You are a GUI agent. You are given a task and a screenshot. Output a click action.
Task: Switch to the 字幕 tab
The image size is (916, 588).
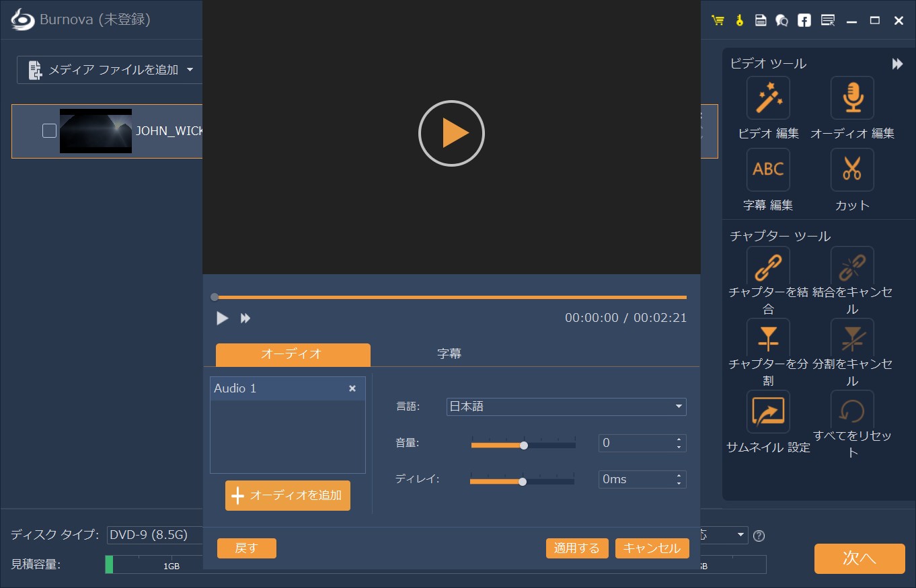tap(449, 353)
